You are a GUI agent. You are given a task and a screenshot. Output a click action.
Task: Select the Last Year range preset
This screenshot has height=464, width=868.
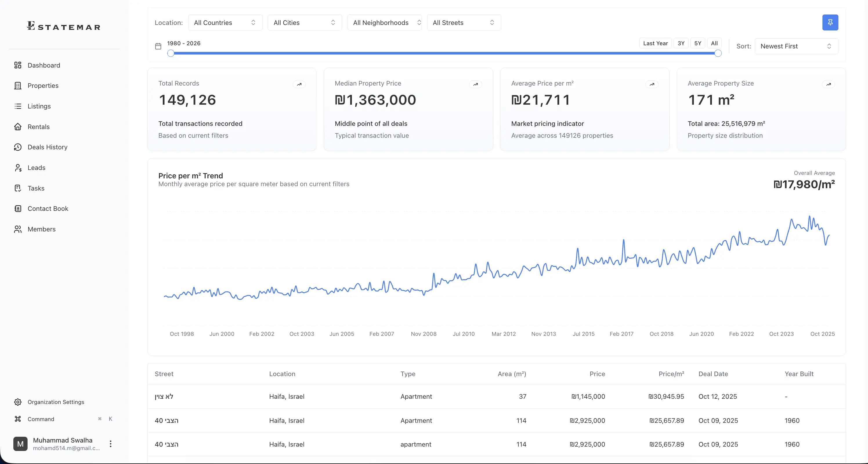pyautogui.click(x=655, y=43)
